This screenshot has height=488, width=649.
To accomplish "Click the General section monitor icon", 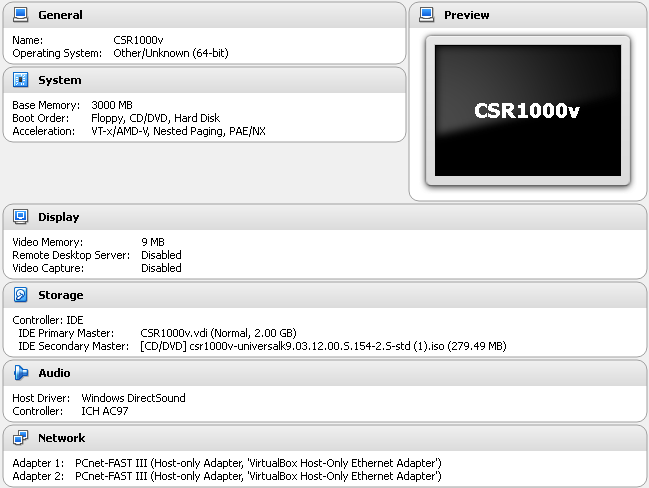I will (20, 14).
